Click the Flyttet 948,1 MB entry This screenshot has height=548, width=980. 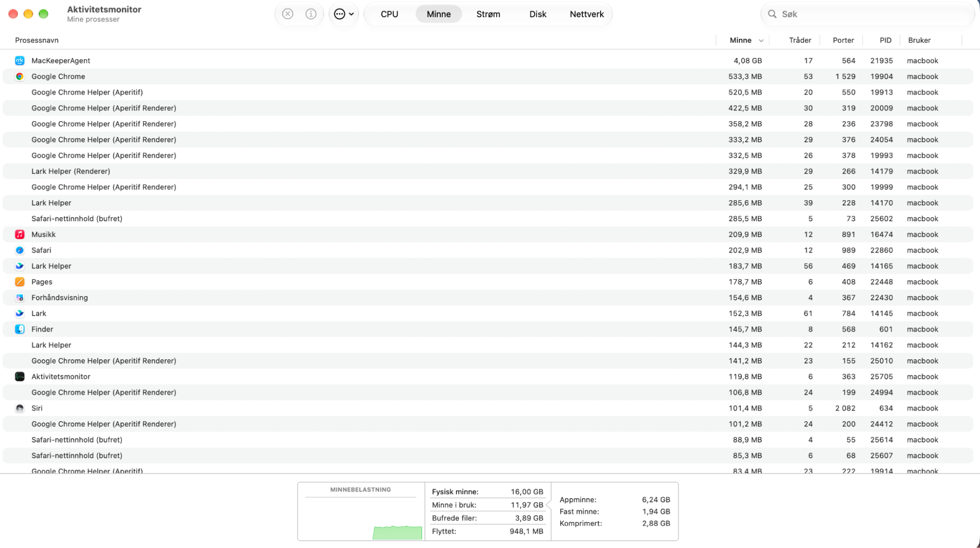pyautogui.click(x=487, y=531)
